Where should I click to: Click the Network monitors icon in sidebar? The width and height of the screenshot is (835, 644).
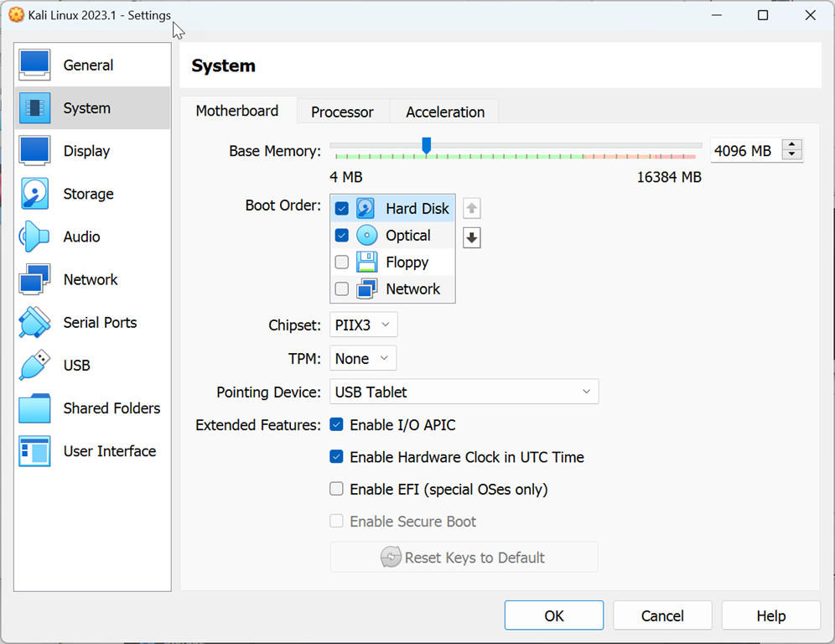coord(35,279)
